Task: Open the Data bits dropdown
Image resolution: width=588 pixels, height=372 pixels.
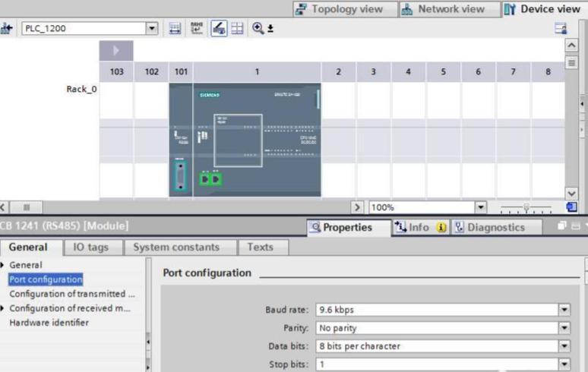Action: 564,346
